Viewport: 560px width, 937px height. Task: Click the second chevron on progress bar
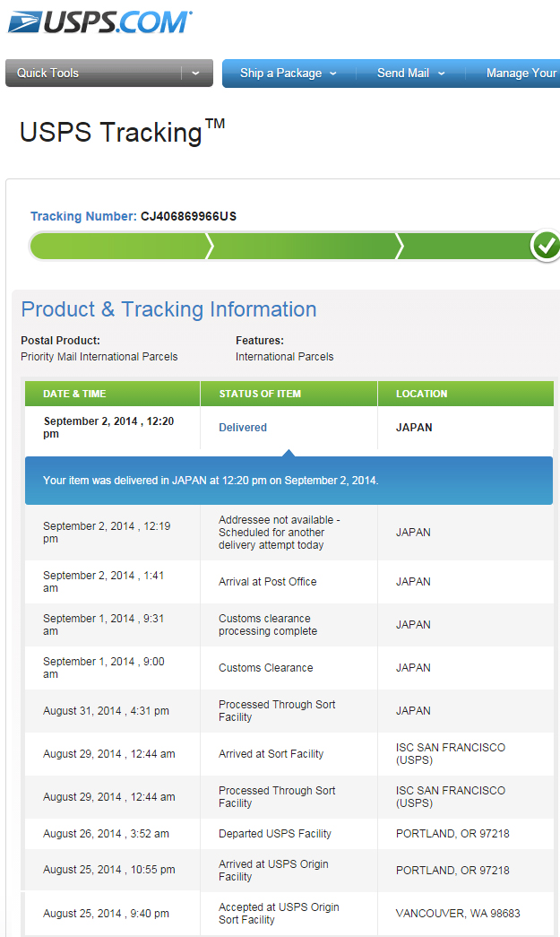coord(400,247)
